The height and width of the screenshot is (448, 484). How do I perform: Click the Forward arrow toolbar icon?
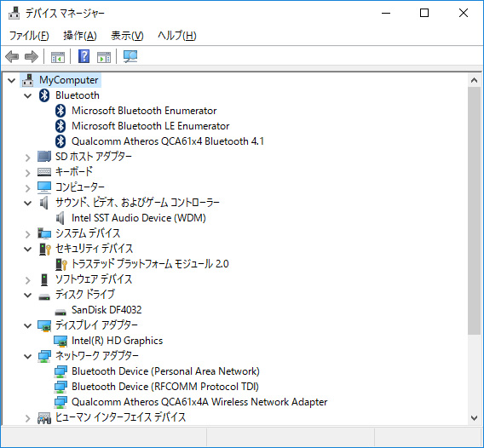(x=32, y=57)
